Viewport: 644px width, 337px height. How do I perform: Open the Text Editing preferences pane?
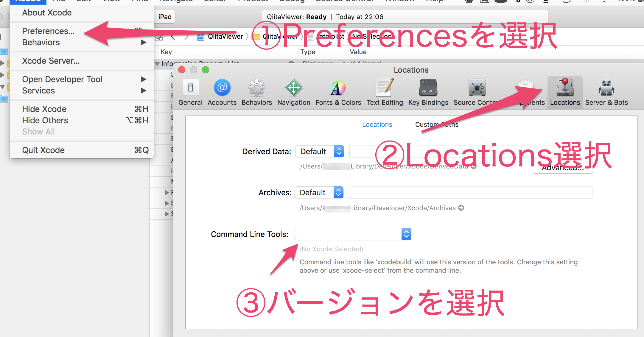(385, 92)
